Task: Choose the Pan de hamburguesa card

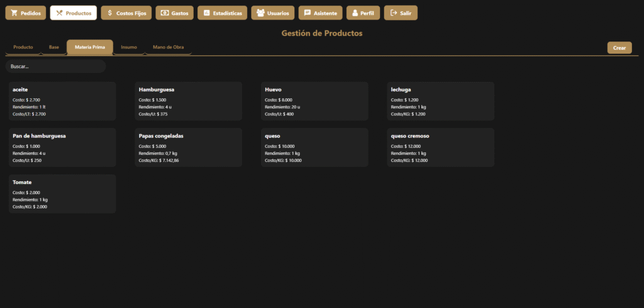Action: pyautogui.click(x=62, y=147)
